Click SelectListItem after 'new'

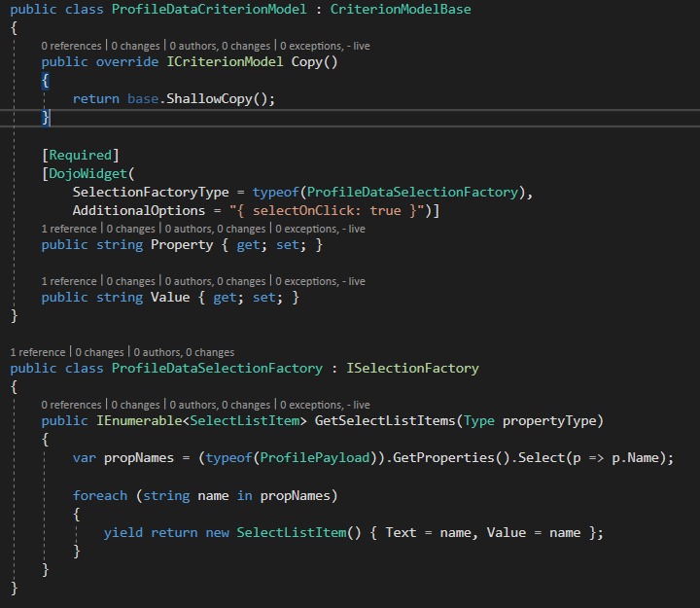[x=292, y=533]
